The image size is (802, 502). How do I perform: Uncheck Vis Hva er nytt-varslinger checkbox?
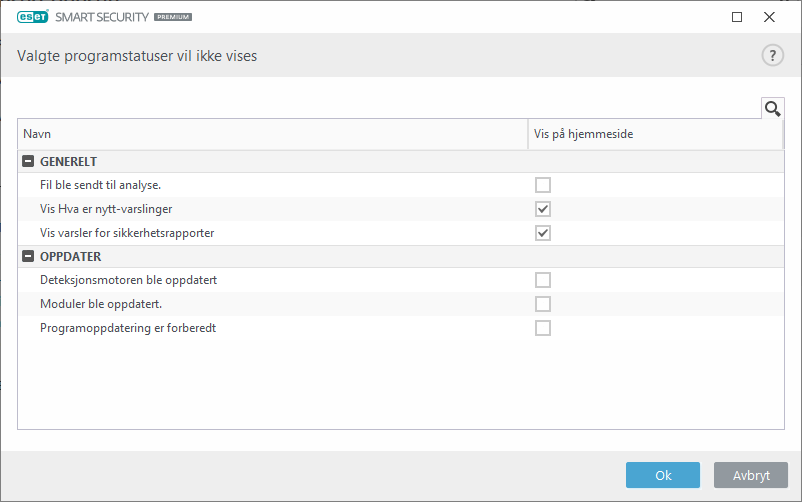click(543, 209)
